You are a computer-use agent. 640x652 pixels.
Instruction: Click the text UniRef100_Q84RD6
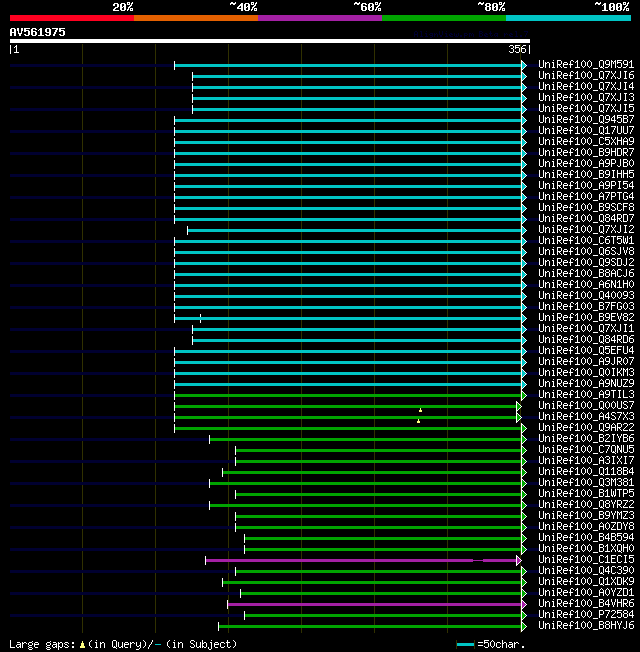(586, 339)
